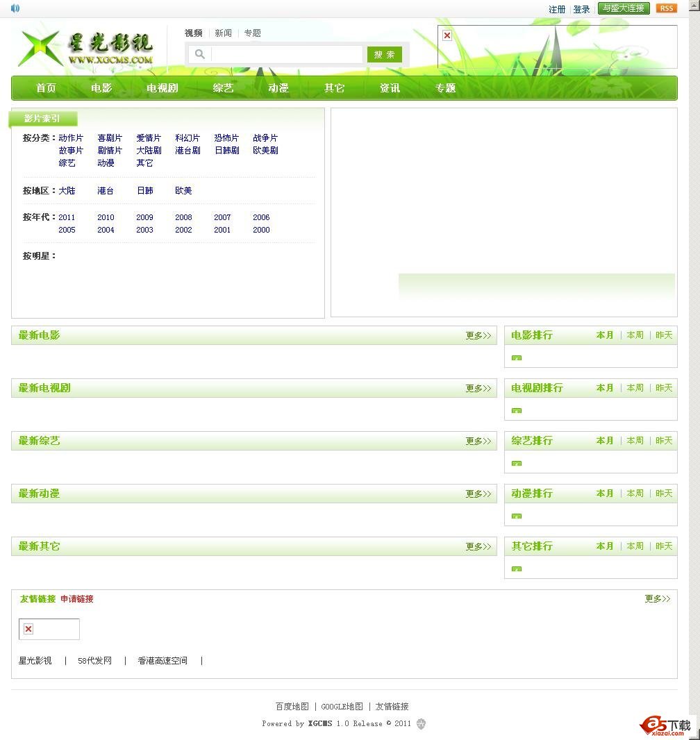
Task: Open the 电影 section from the navigation bar
Action: [x=101, y=88]
